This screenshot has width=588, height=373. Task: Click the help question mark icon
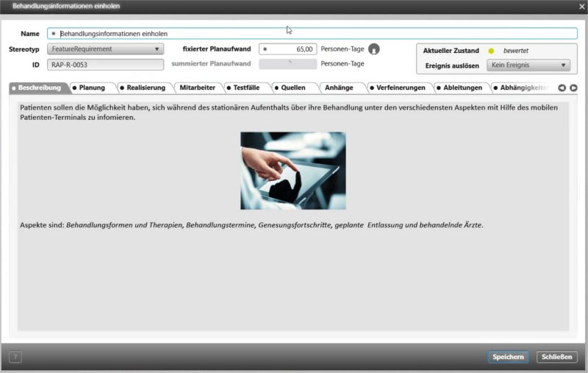click(x=15, y=357)
